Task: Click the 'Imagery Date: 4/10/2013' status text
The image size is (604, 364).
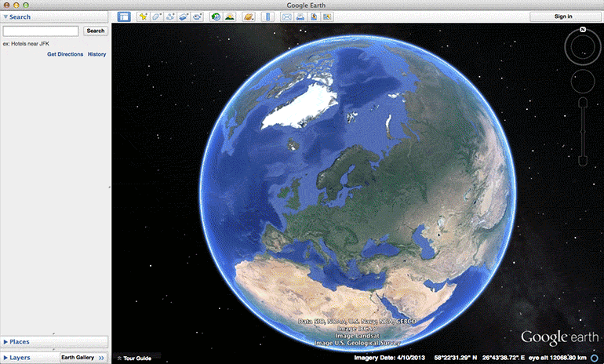Action: click(x=391, y=359)
